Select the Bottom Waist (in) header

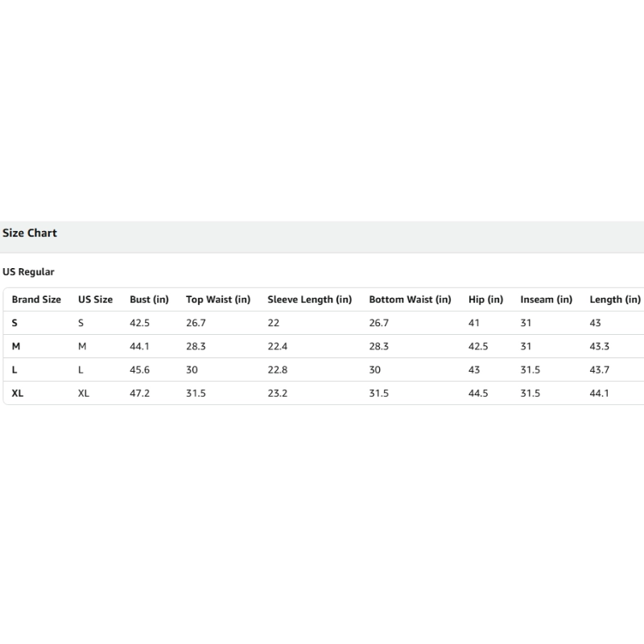click(410, 299)
